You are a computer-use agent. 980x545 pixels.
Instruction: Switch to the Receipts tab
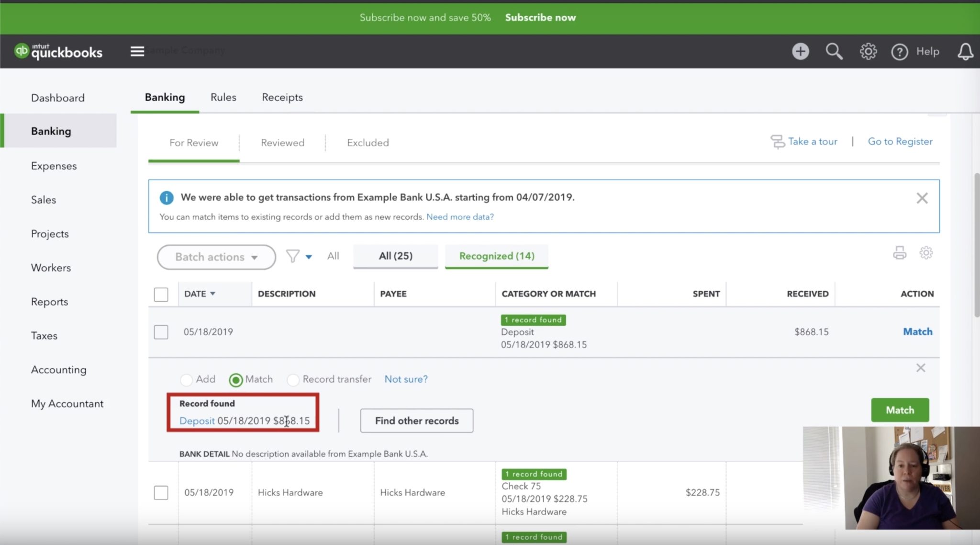[282, 97]
